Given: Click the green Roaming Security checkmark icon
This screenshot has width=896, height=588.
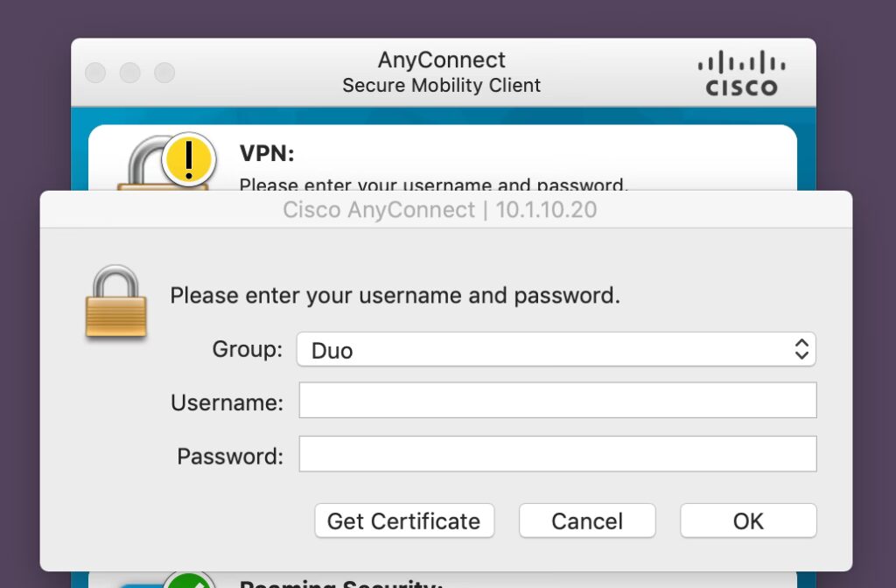Looking at the screenshot, I should coord(189,581).
